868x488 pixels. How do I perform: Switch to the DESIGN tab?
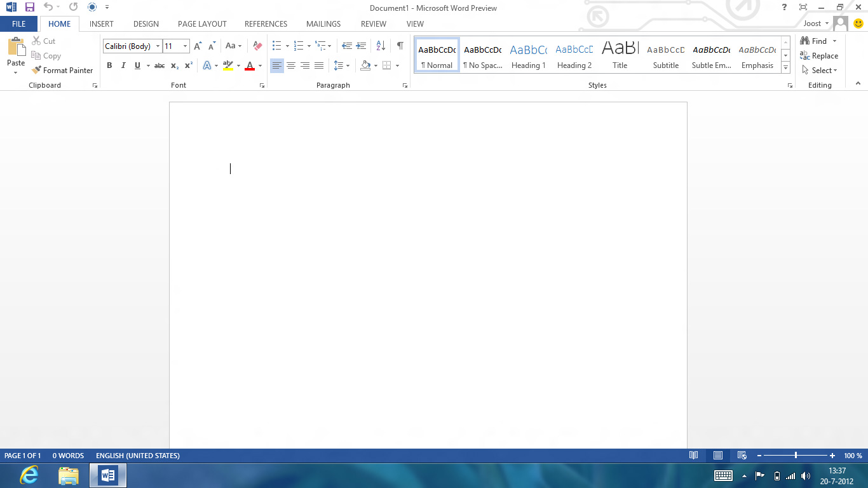(x=146, y=24)
